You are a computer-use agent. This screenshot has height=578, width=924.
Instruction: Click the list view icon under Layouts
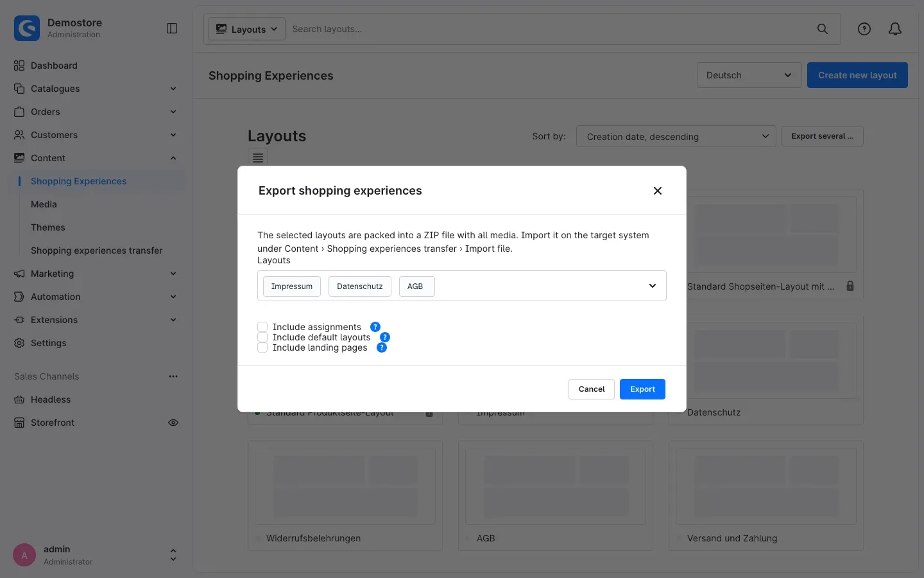tap(258, 157)
